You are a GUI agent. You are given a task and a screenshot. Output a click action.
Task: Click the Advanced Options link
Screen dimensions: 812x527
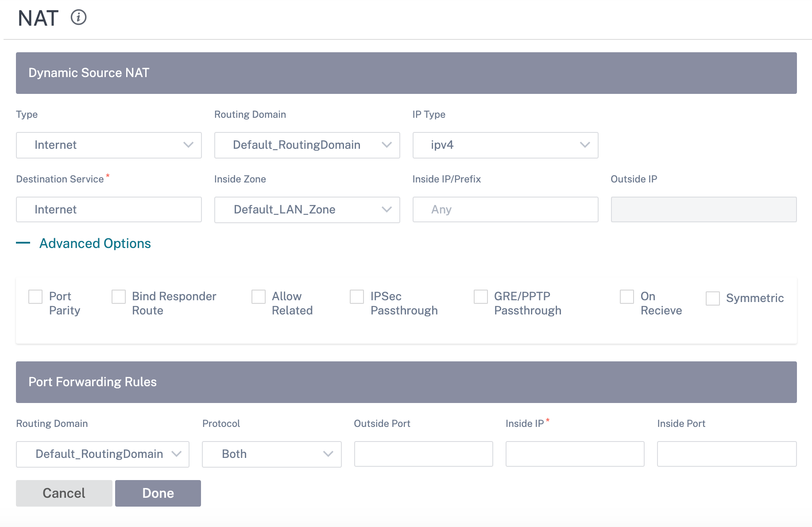pos(95,244)
